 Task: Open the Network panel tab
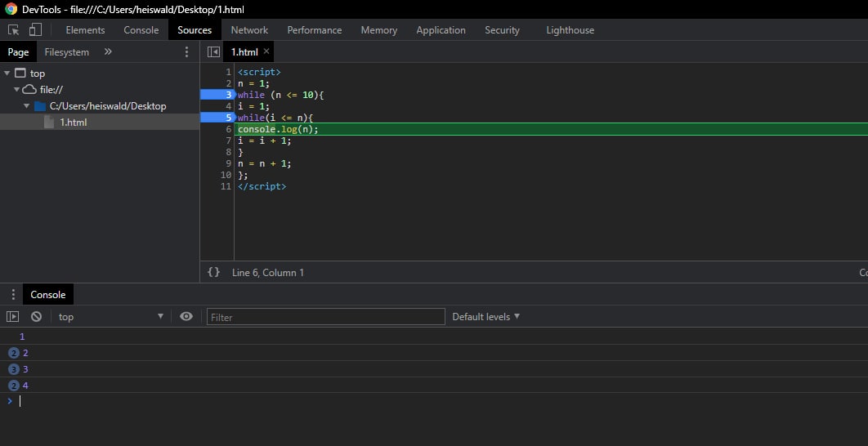click(x=249, y=30)
